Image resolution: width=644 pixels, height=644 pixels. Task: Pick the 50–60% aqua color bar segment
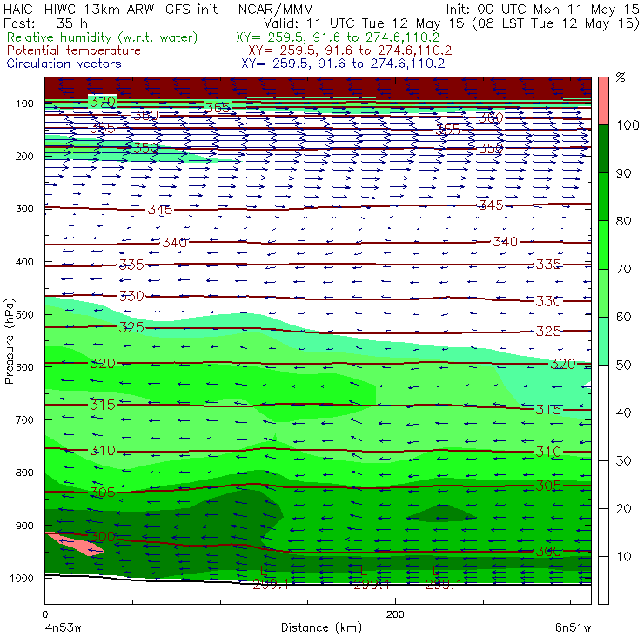click(x=603, y=341)
